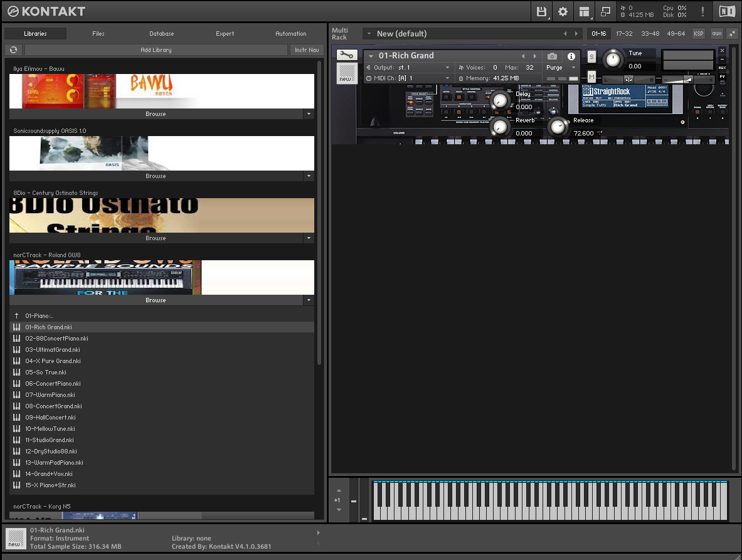Solo the 01-Rich Grand instrument

pos(591,57)
